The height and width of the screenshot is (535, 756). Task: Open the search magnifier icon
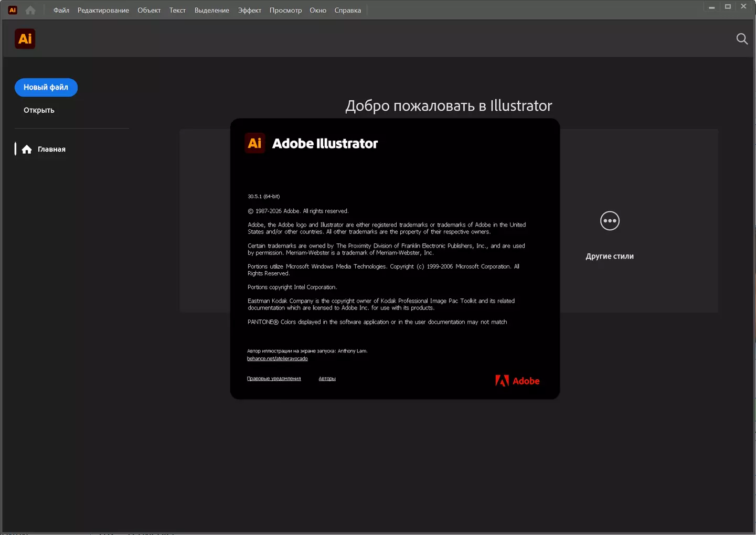(x=742, y=39)
